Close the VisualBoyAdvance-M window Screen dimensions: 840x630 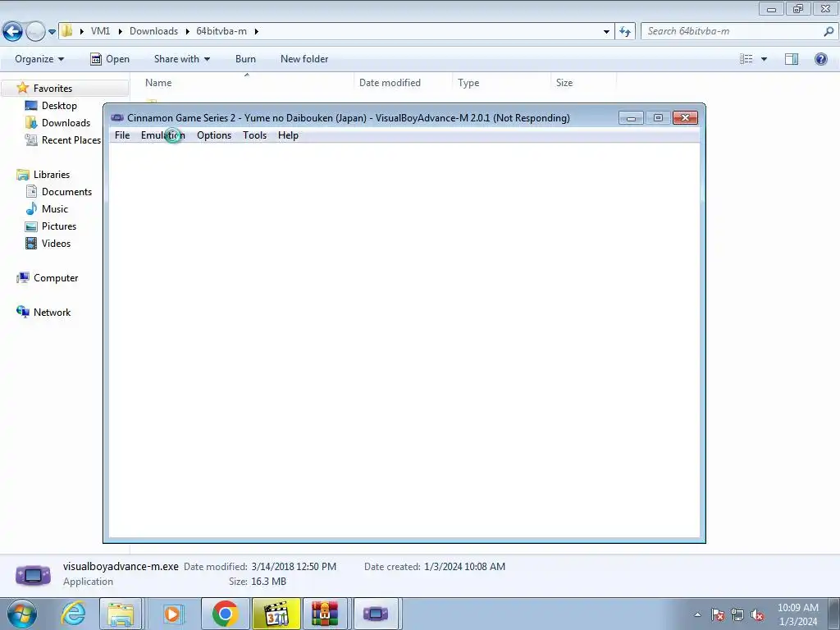(685, 118)
